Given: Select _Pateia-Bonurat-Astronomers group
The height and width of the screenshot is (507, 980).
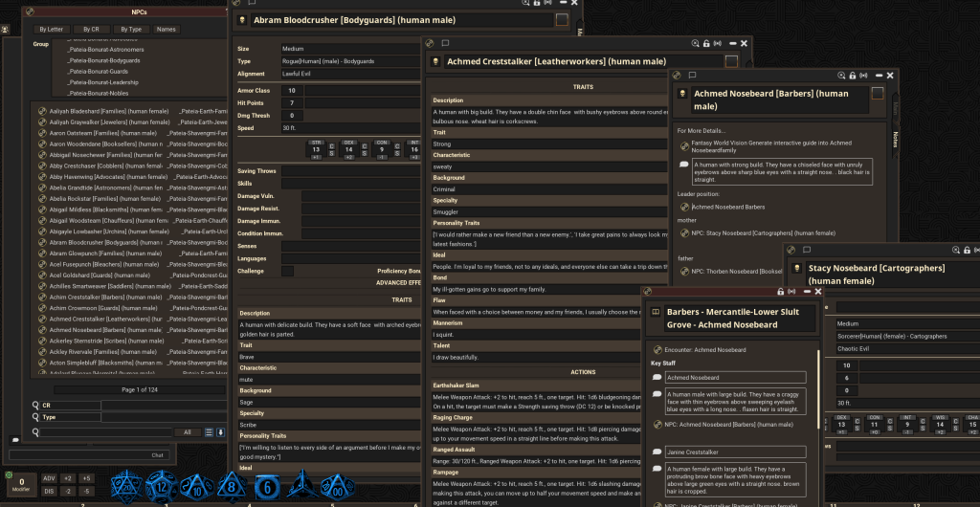Looking at the screenshot, I should click(x=106, y=49).
